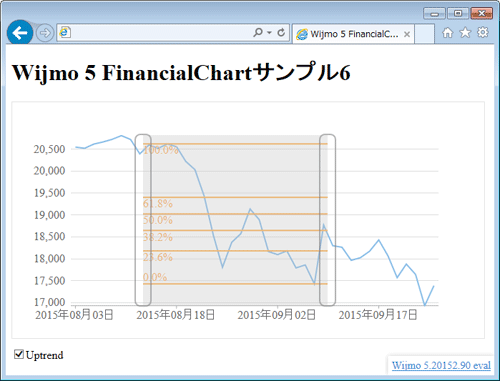Click the Wijmo 5 FinancialChartサンプル6 heading
This screenshot has height=381, width=500.
pos(181,72)
